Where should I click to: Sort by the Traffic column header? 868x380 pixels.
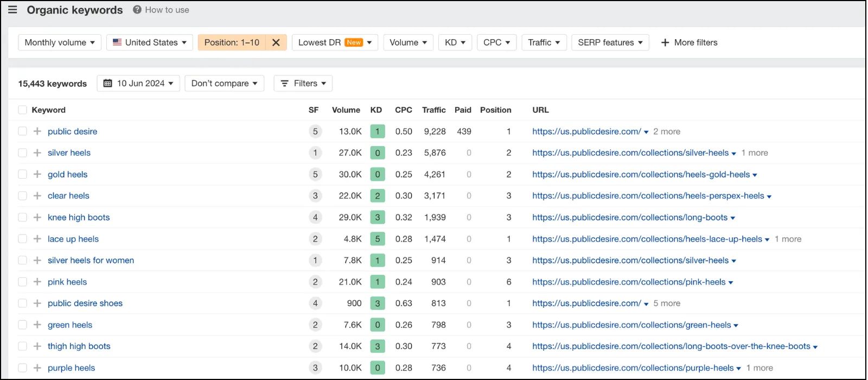[x=434, y=110]
